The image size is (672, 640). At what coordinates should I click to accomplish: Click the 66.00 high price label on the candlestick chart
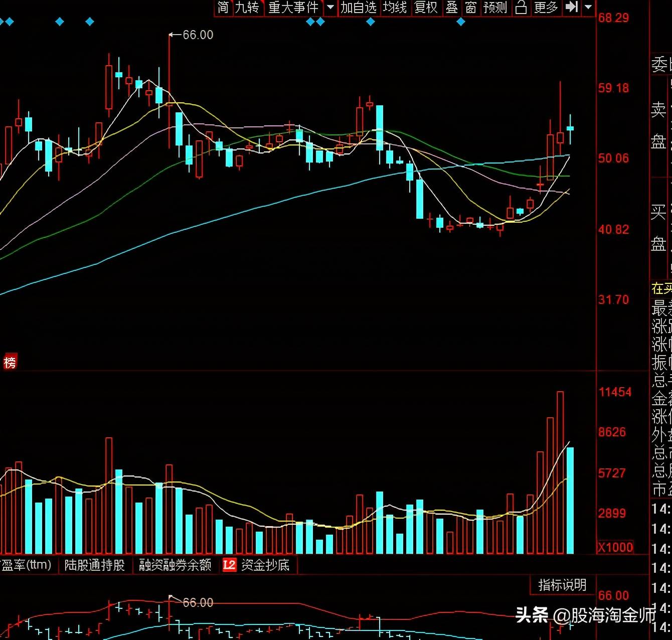(x=198, y=35)
